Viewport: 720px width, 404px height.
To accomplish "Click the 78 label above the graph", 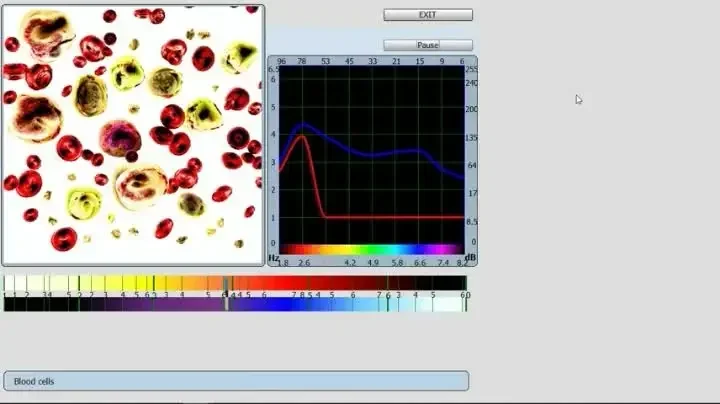I will [302, 61].
